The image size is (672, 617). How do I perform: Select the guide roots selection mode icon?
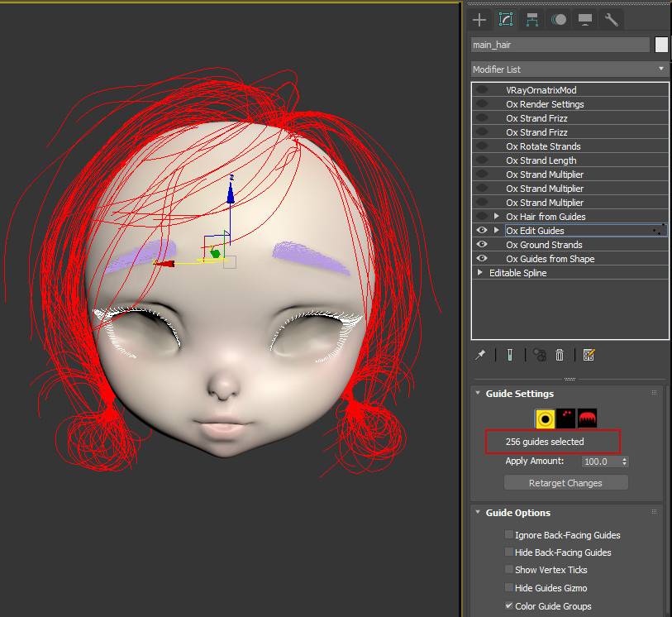(x=545, y=419)
